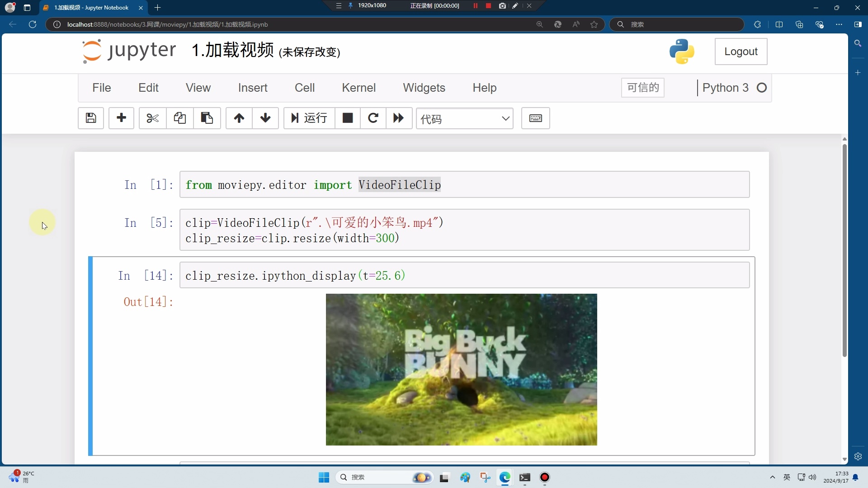Click the notebook vertical scrollbar thumb
The image size is (868, 488).
point(844,250)
